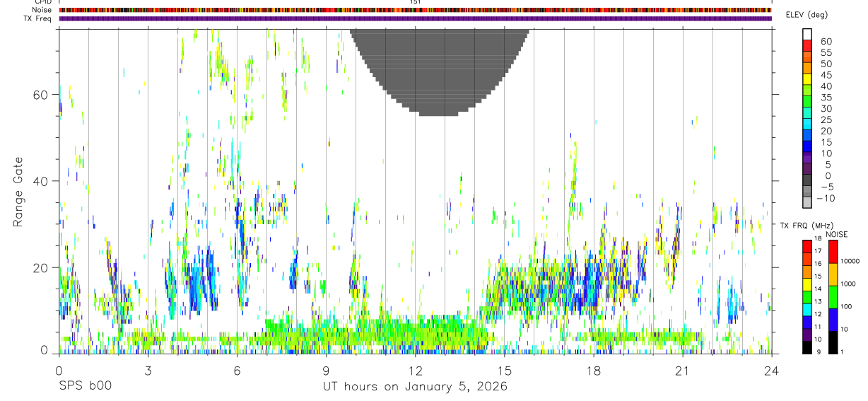Click the x-axis tick label '24'

[771, 371]
